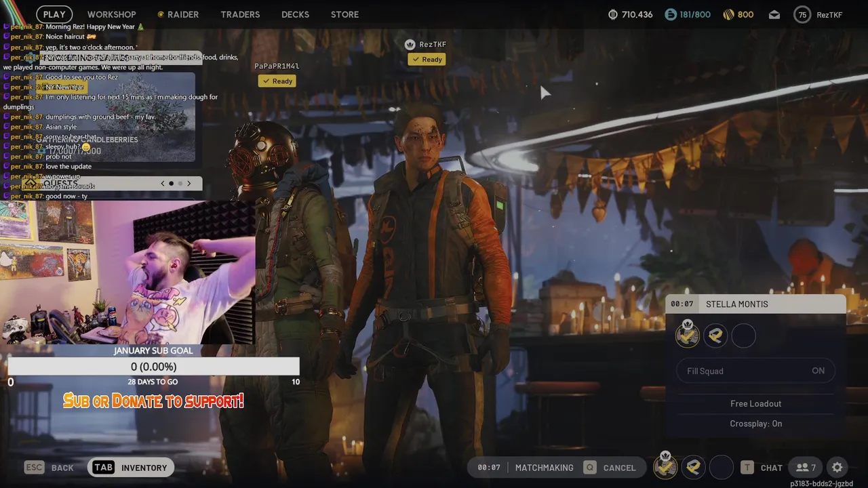Switch to the STORE tab
Screen dimensions: 868x488
344,14
